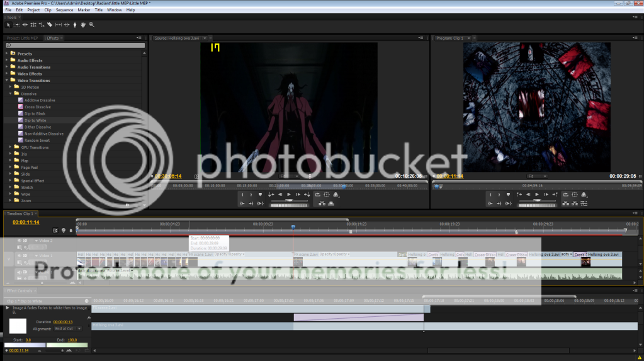
Task: Select the Slide tool
Action: pyautogui.click(x=67, y=25)
